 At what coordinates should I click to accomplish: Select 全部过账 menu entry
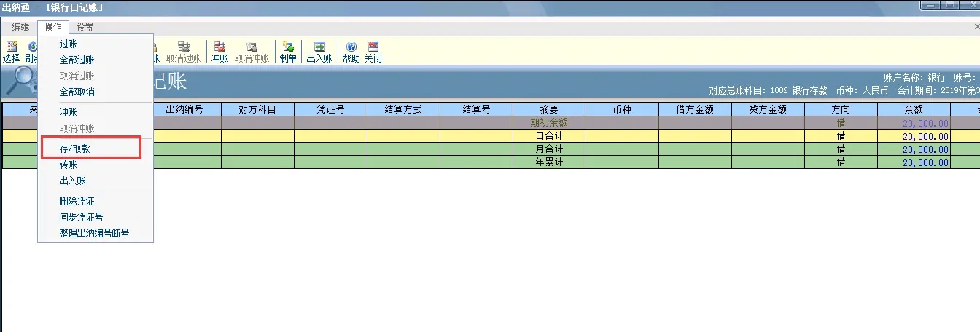point(77,60)
